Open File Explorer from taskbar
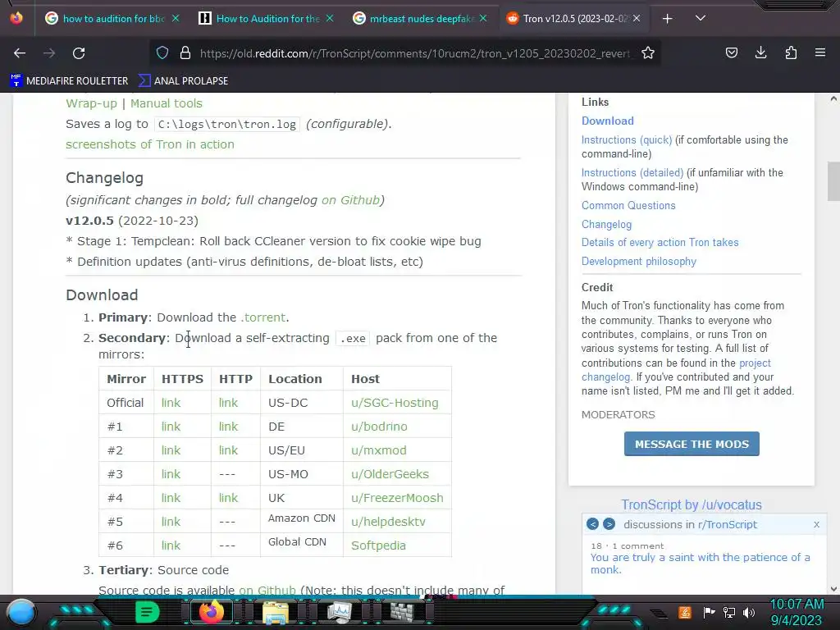 tap(275, 612)
